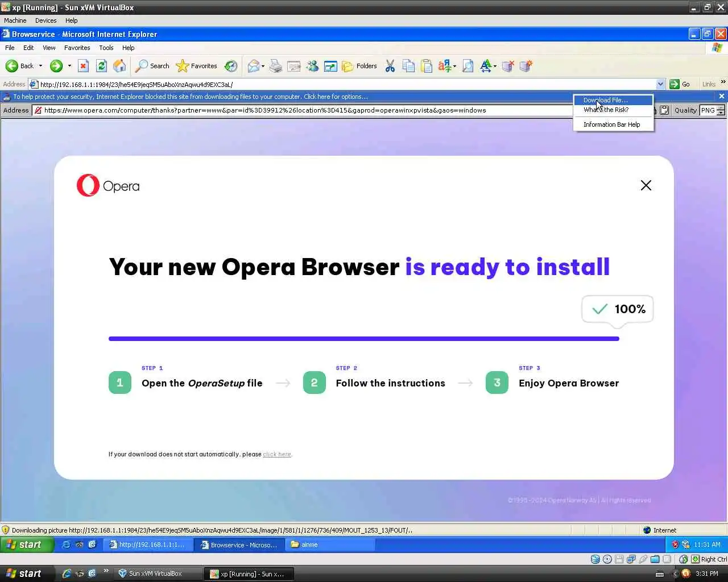Image resolution: width=728 pixels, height=582 pixels.
Task: Open the Messenger people icon
Action: 312,66
